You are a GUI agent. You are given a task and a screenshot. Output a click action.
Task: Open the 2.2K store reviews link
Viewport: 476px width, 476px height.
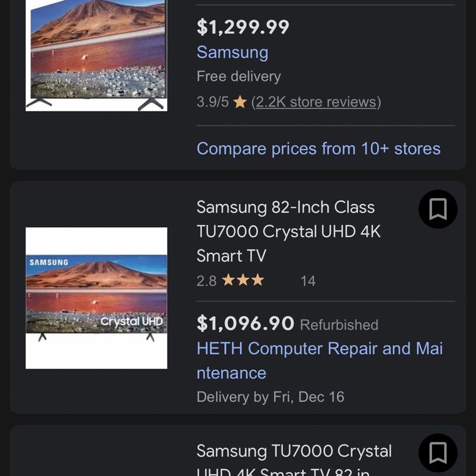coord(316,102)
